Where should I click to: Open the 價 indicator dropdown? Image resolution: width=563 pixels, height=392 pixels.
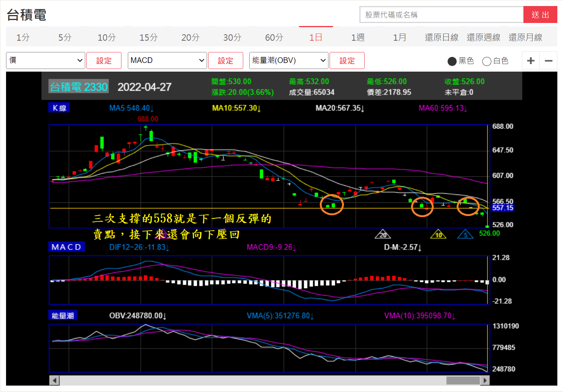click(x=45, y=60)
